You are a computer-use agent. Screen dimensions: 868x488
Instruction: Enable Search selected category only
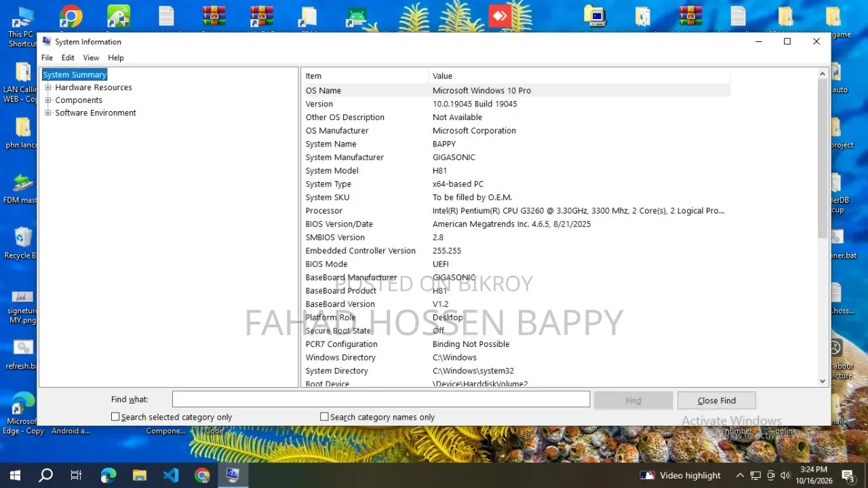click(115, 417)
